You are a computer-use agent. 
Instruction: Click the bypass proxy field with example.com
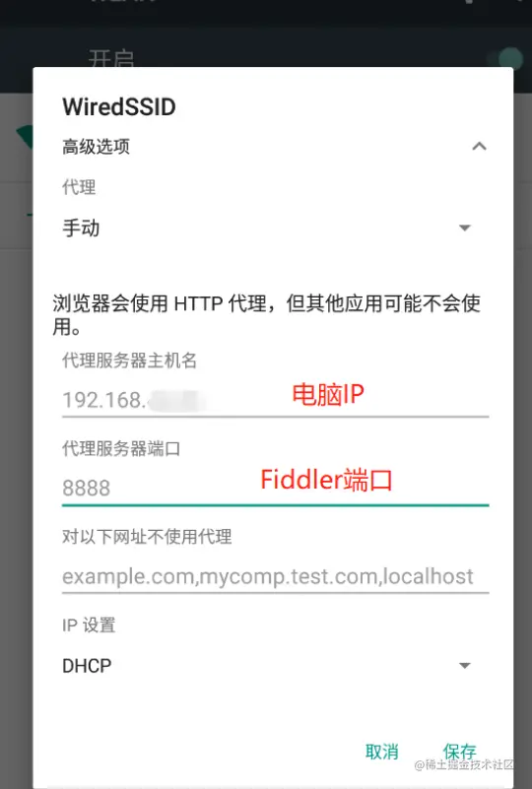pyautogui.click(x=275, y=576)
